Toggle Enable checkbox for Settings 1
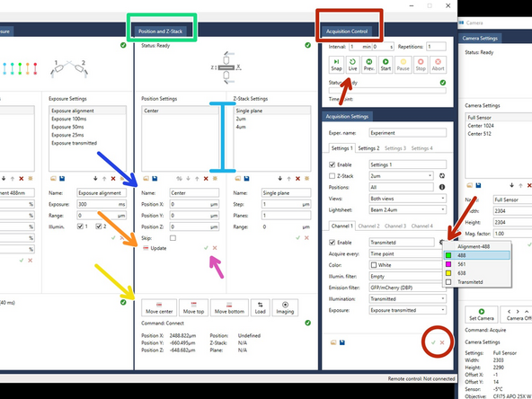The image size is (532, 399). coord(332,164)
